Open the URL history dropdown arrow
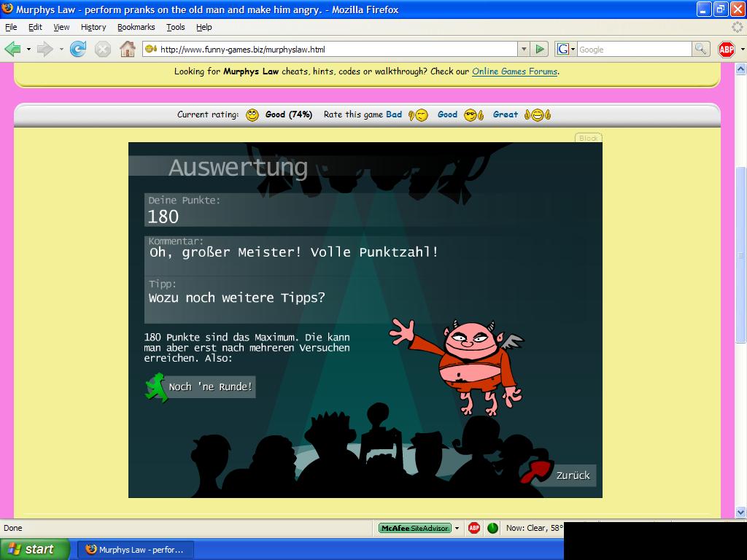Viewport: 747px width, 560px height. (x=523, y=50)
